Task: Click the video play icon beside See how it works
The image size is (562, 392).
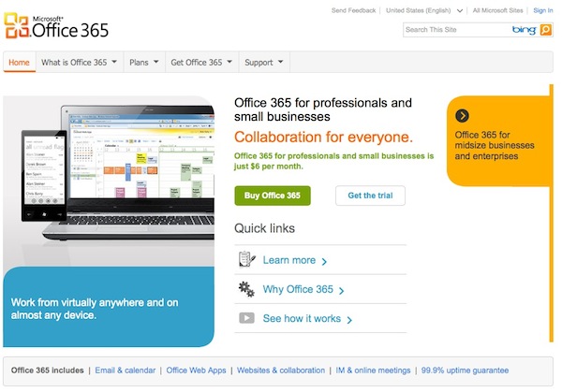Action: [x=246, y=318]
